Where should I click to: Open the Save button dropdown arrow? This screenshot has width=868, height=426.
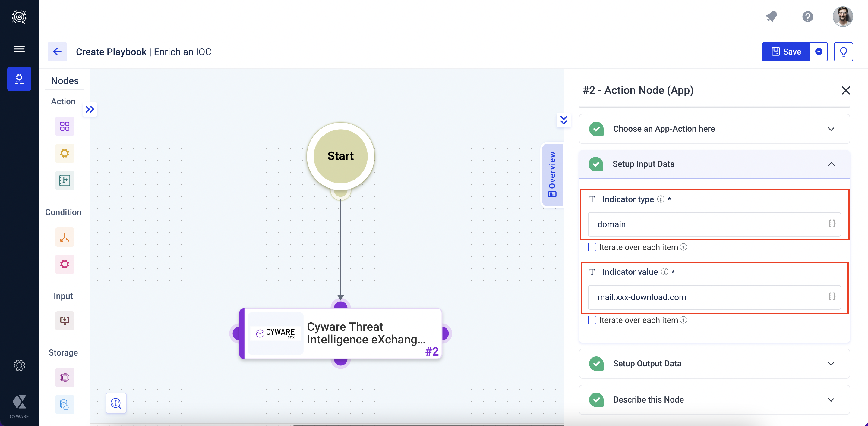pos(819,52)
